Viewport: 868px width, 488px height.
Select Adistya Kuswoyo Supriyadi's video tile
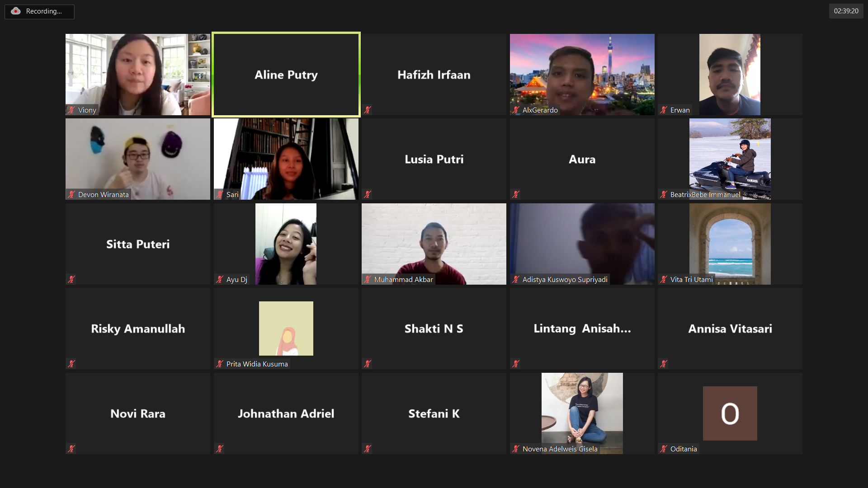582,244
